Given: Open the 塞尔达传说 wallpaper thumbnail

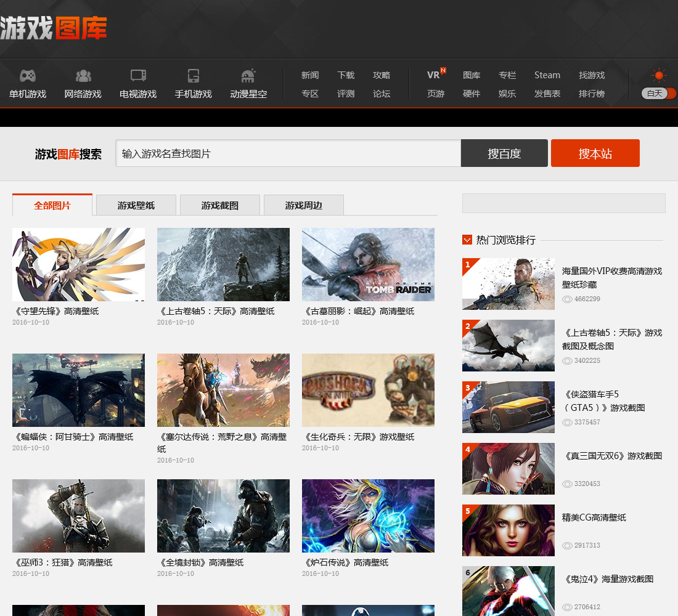Looking at the screenshot, I should click(x=224, y=391).
